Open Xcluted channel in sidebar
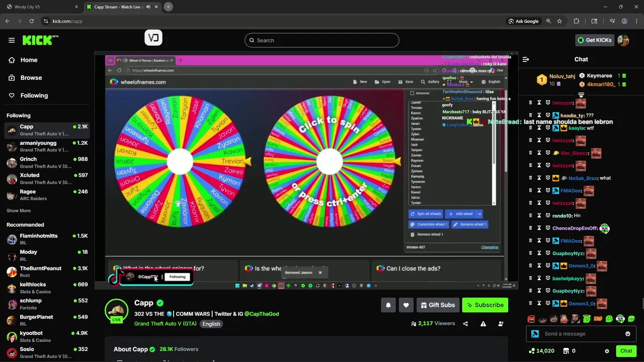The image size is (644, 362). [x=47, y=178]
